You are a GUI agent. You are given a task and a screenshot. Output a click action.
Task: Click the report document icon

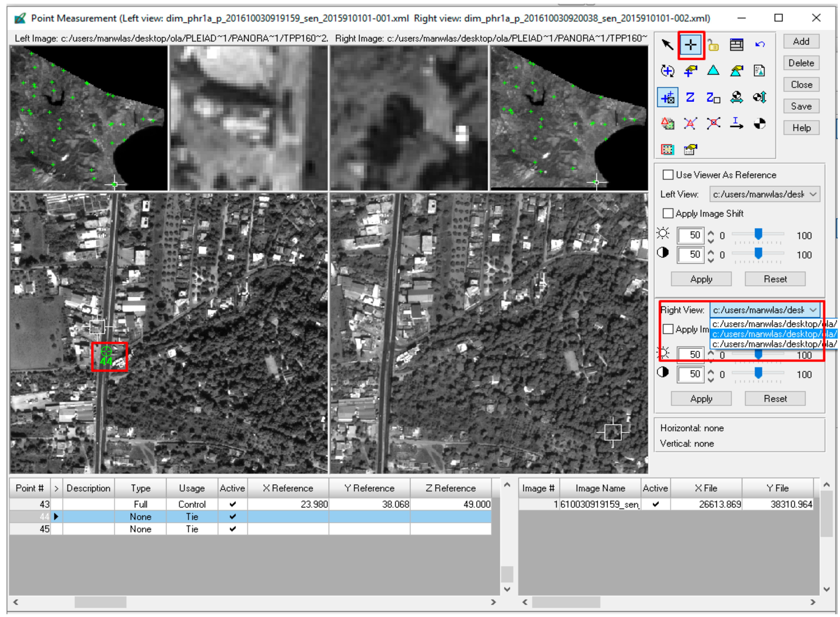click(x=759, y=71)
